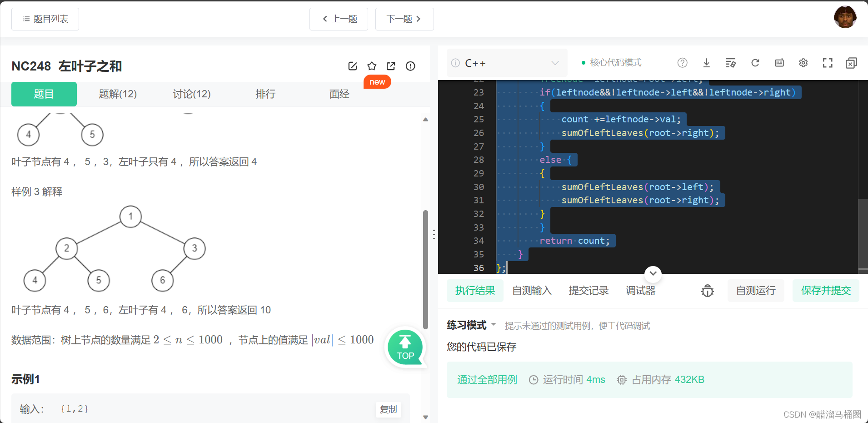Click the format code icon

coord(730,63)
